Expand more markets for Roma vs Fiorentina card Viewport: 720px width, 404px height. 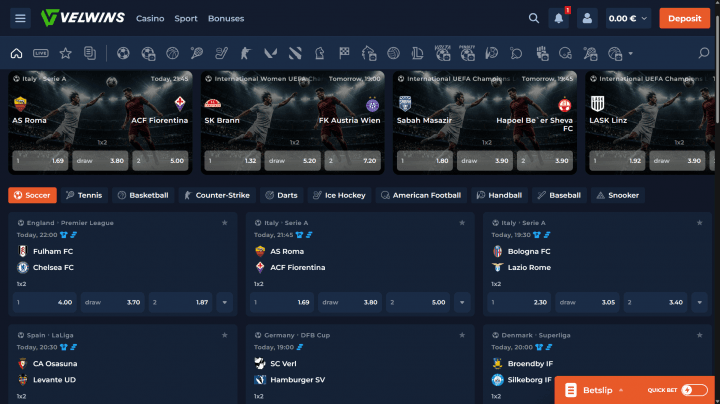click(462, 303)
